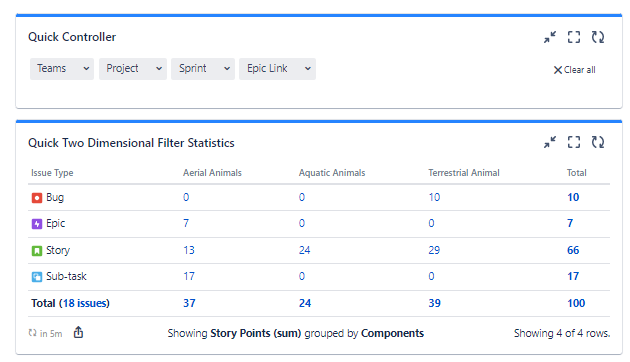Minimize the Two Dimensional Filter Statistics gadget
This screenshot has height=362, width=630.
(x=550, y=142)
